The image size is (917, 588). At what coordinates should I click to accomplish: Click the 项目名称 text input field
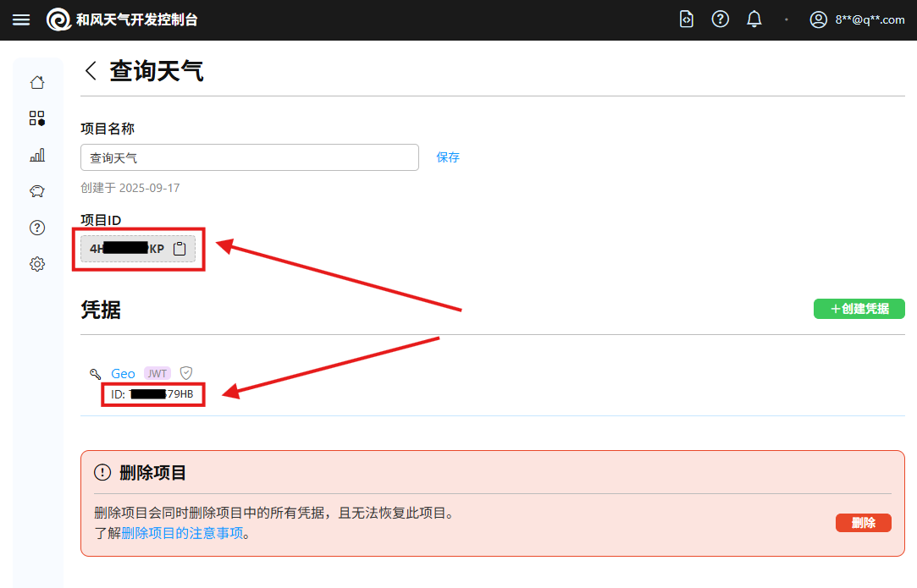coord(250,157)
